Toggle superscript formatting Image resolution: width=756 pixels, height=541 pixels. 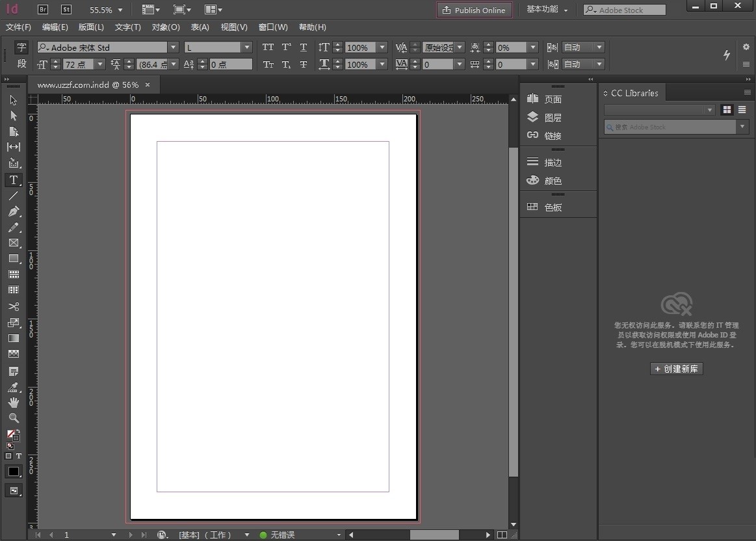click(x=285, y=47)
